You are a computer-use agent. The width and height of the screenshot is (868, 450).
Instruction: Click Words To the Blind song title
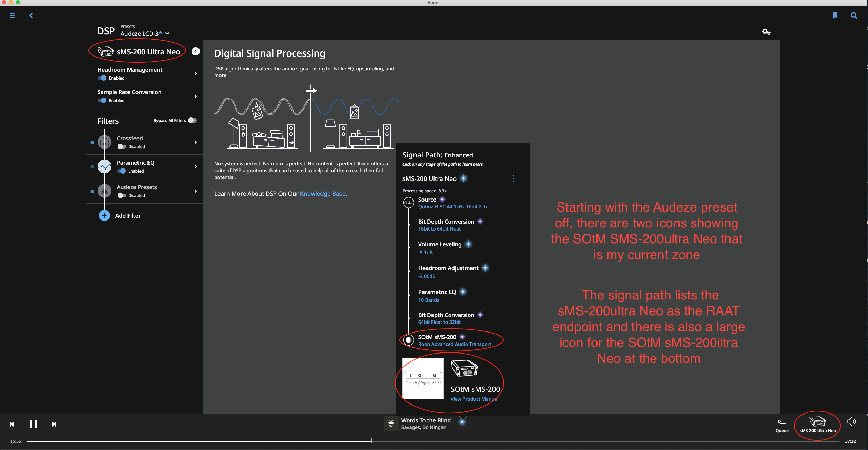pos(426,420)
